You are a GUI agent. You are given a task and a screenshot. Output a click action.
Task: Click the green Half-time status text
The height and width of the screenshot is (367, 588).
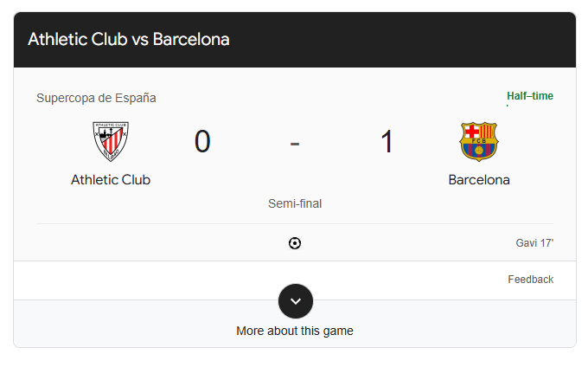pos(530,96)
